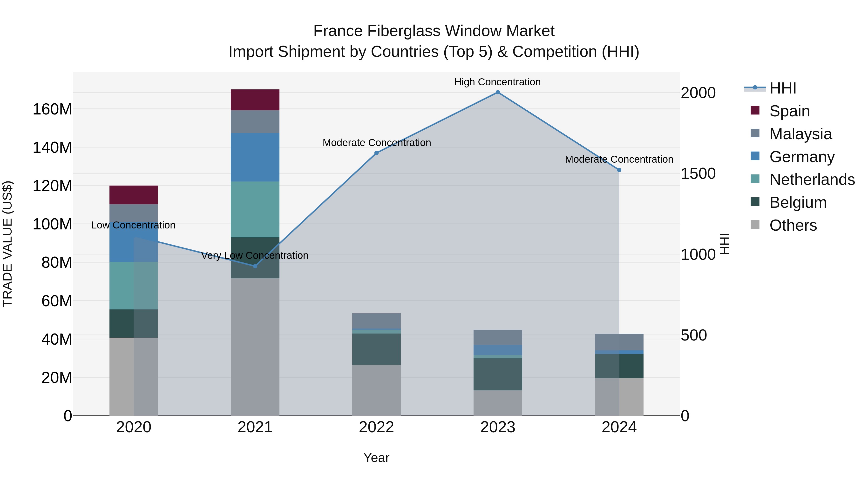Screen dimensions: 868x488
Task: Click the 'Low Concentration' annotation
Action: [133, 225]
